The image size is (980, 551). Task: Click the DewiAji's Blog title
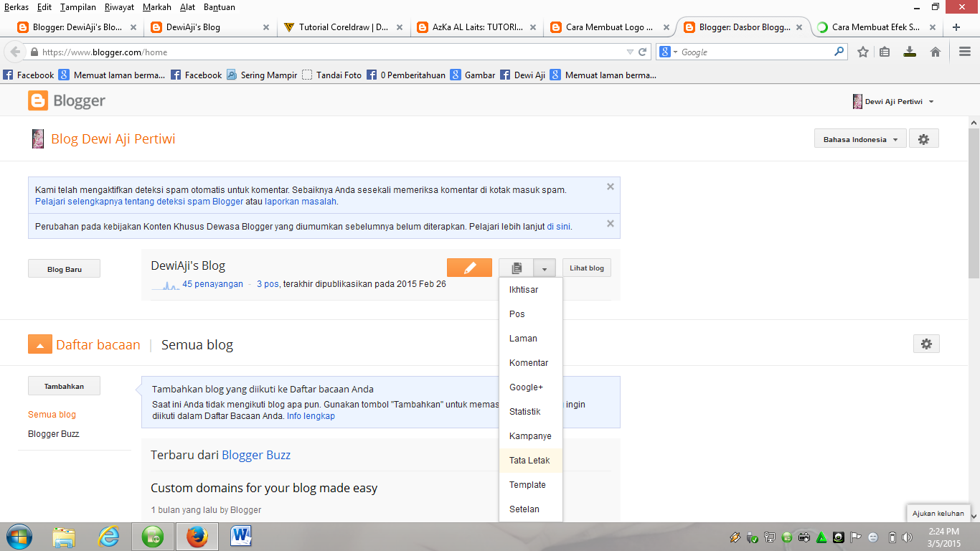point(188,265)
